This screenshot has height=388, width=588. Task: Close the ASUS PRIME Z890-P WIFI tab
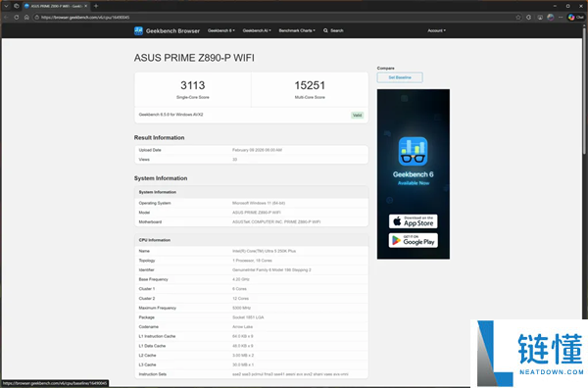[x=85, y=6]
